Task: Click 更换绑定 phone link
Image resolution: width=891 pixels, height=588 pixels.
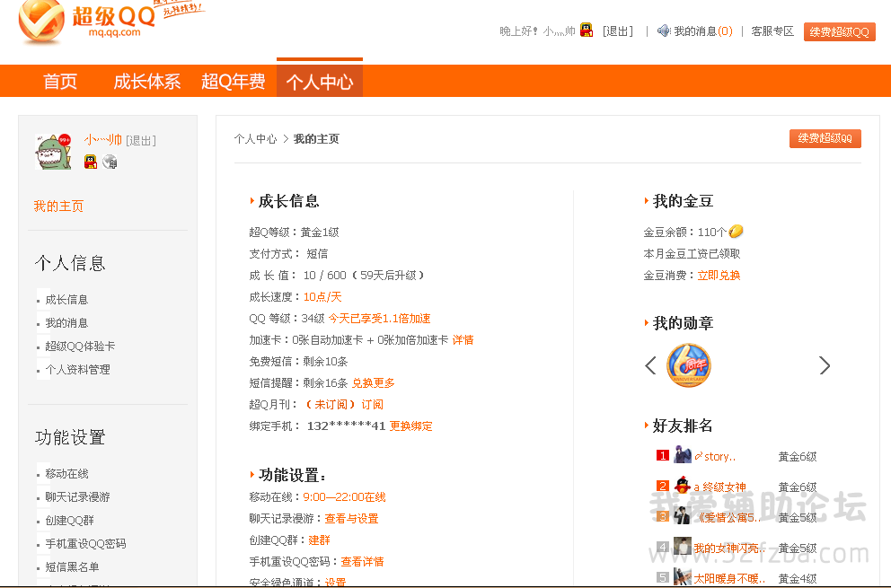Action: tap(410, 426)
